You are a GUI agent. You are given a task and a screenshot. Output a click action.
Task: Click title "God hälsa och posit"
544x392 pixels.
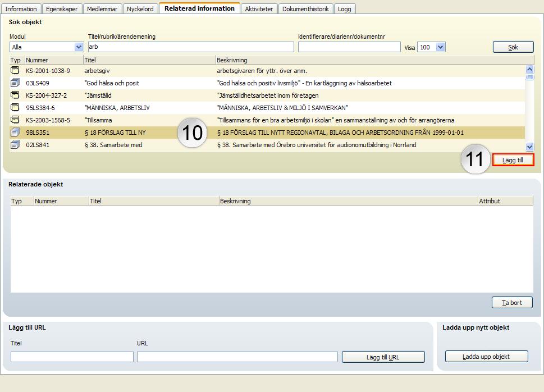point(112,83)
